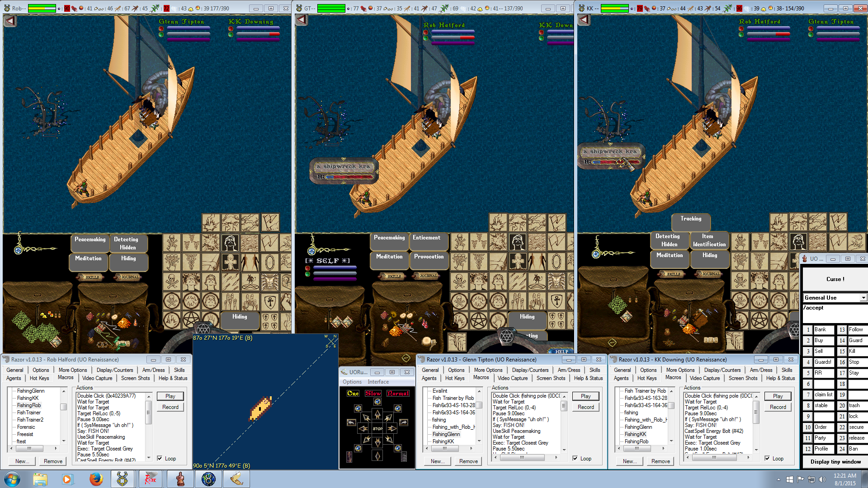
Task: Click the anchor icon in UORudder
Action: point(349,457)
